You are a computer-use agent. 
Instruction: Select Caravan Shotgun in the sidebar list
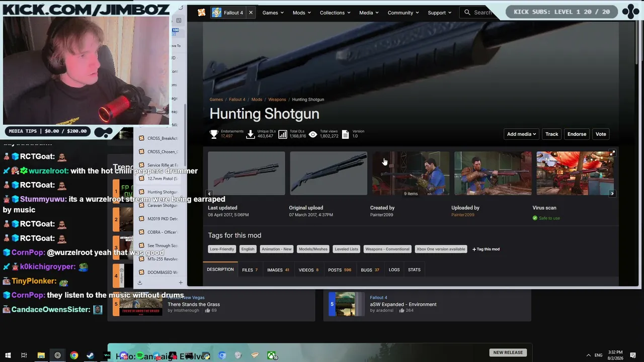point(158,205)
